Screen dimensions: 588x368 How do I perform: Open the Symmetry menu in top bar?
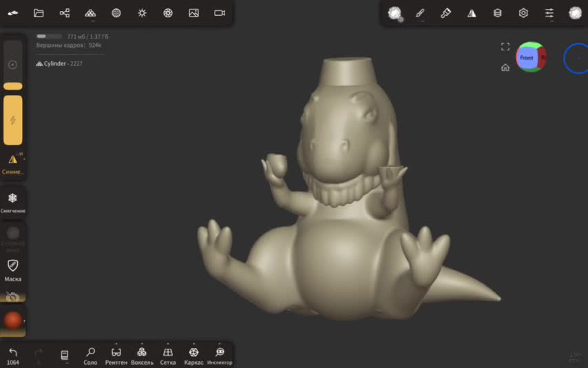(x=472, y=13)
